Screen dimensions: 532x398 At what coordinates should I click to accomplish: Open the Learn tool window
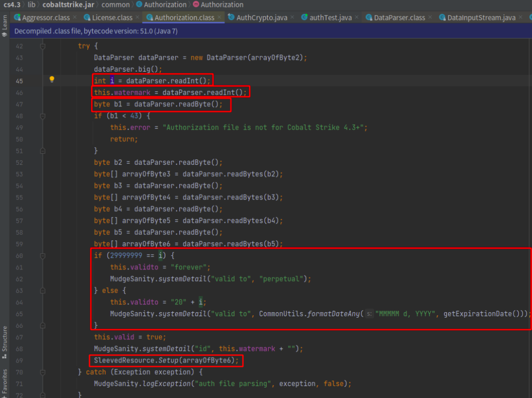pyautogui.click(x=5, y=26)
